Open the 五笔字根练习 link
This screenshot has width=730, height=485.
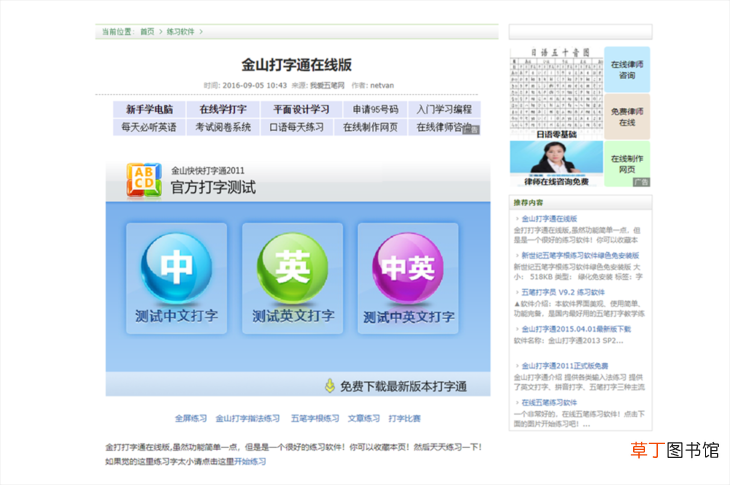(x=315, y=418)
